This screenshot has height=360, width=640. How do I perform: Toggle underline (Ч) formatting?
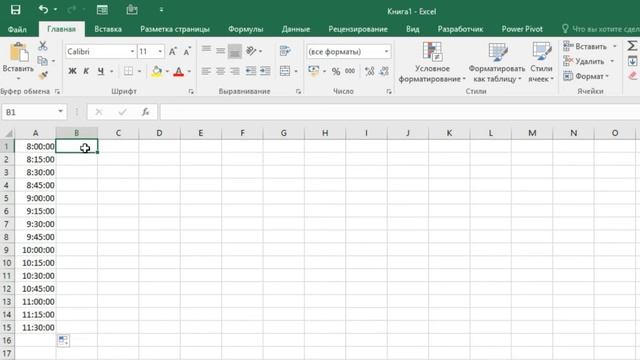point(100,71)
